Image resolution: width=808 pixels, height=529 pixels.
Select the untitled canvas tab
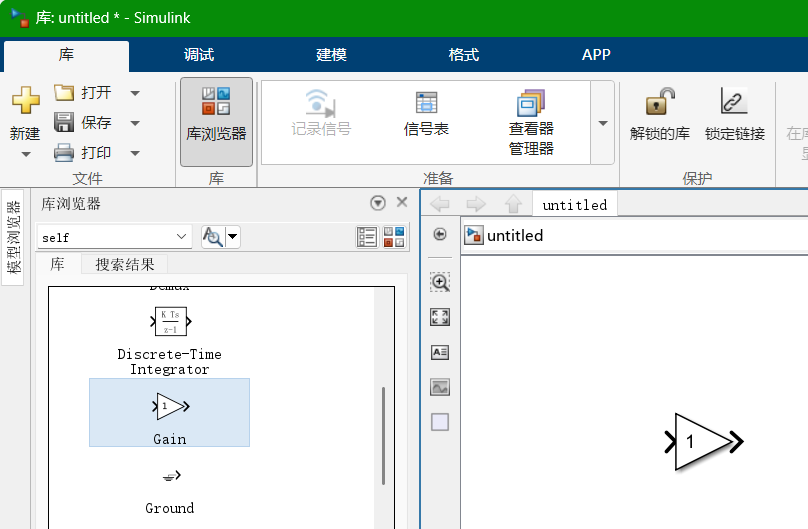pyautogui.click(x=575, y=205)
